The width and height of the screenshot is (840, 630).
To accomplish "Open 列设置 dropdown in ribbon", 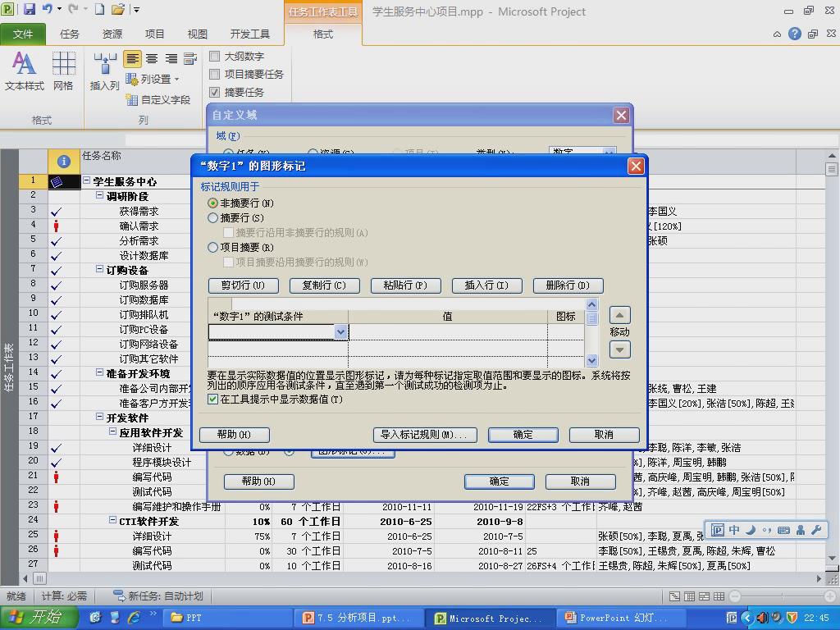I will [152, 80].
